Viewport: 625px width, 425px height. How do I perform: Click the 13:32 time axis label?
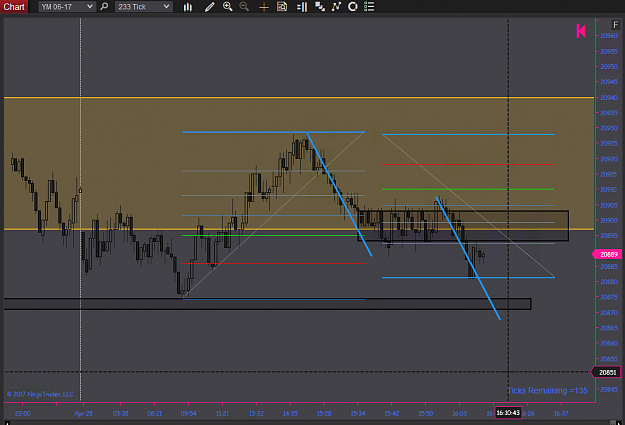coord(256,413)
